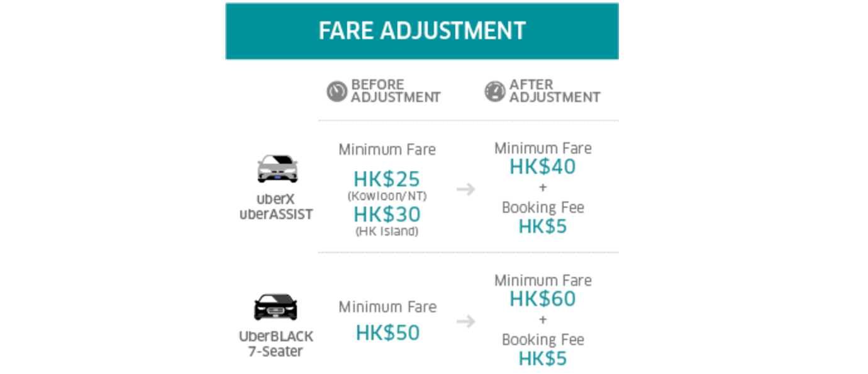Click the plus sign above uberX Booking Fee
This screenshot has width=868, height=374.
click(x=543, y=188)
